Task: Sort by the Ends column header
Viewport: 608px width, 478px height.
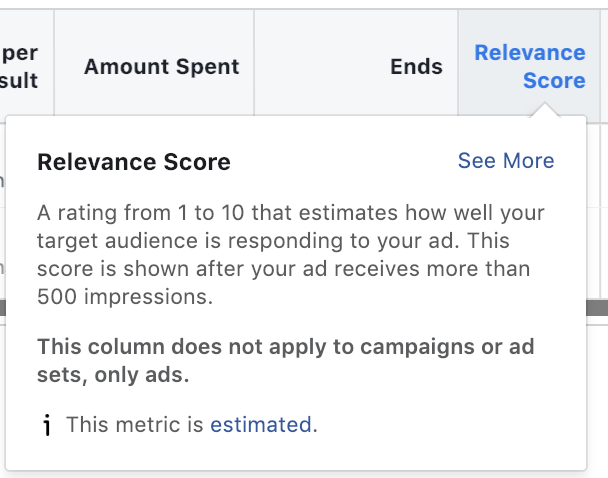Action: [x=416, y=67]
